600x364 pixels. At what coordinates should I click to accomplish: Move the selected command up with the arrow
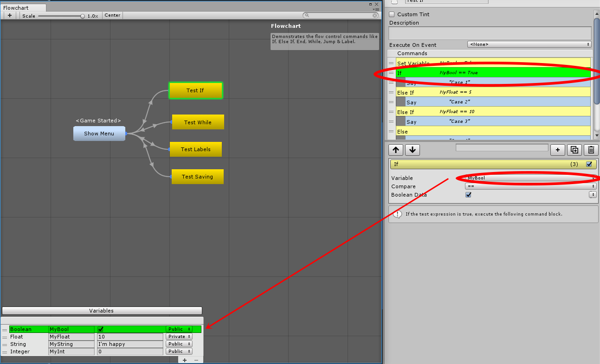(x=396, y=150)
